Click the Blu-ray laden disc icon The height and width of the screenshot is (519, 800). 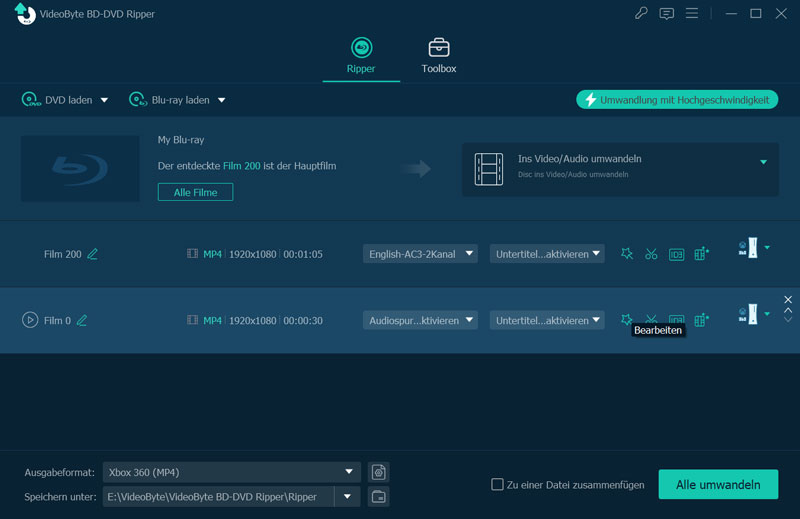click(138, 100)
